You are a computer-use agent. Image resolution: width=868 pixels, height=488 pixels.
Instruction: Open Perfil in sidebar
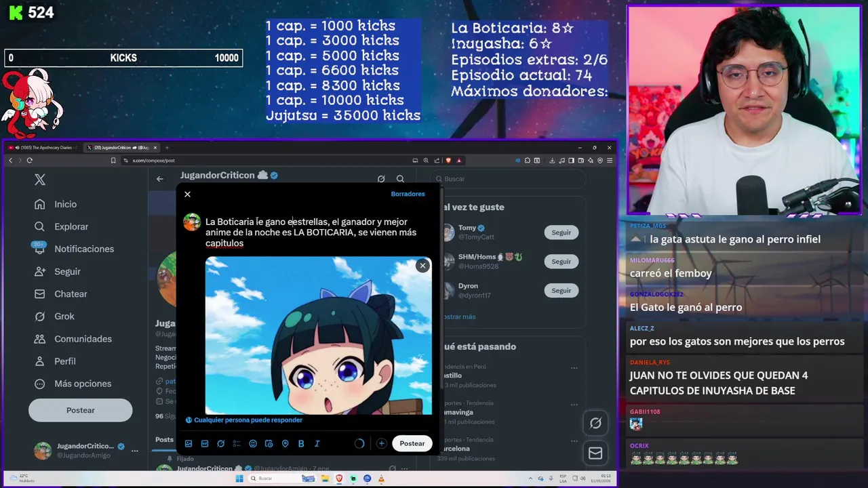[56, 361]
